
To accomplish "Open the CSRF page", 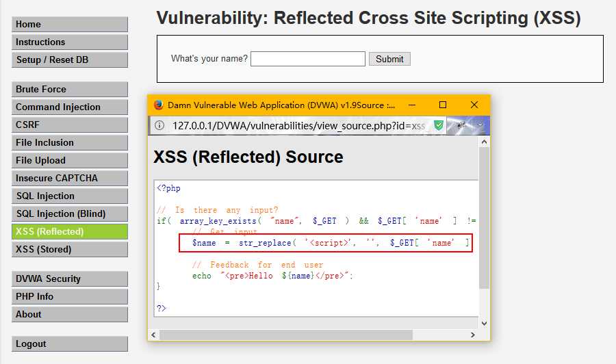I will click(70, 125).
